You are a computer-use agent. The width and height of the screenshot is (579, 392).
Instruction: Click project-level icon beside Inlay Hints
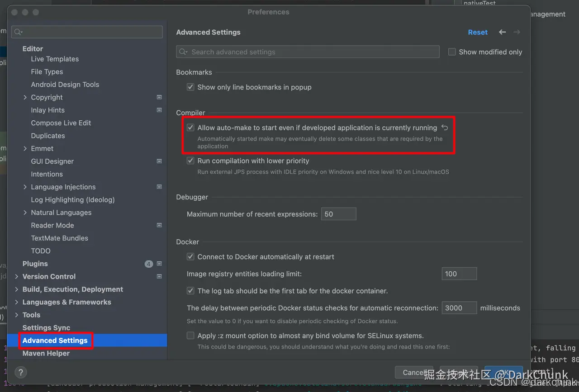[159, 110]
